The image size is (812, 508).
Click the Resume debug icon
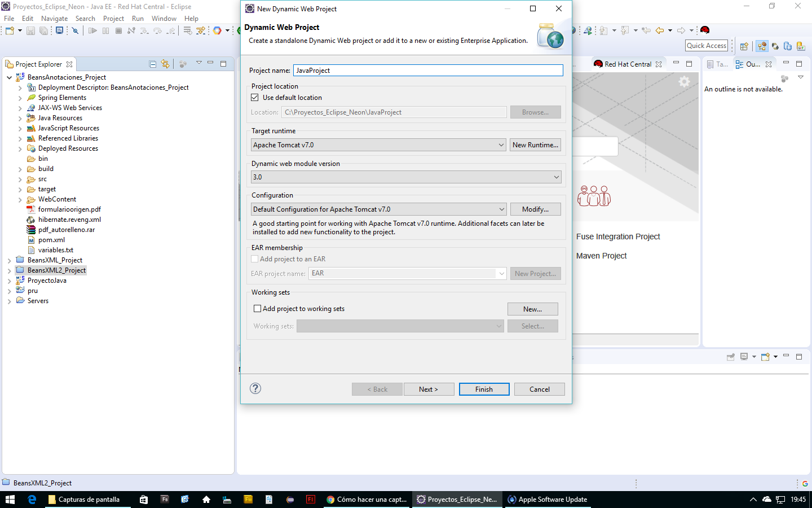[x=92, y=30]
